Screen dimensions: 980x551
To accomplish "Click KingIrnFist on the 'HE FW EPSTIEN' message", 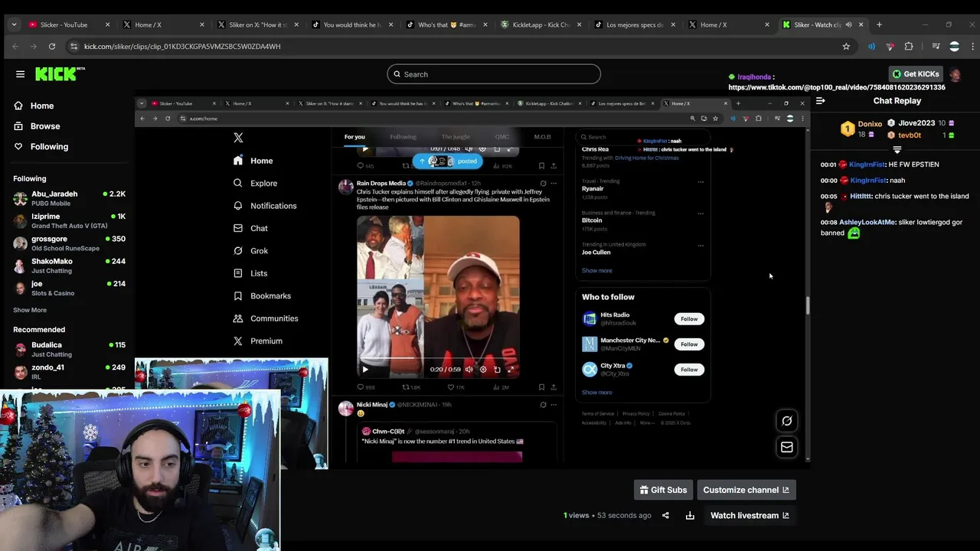I will coord(867,165).
